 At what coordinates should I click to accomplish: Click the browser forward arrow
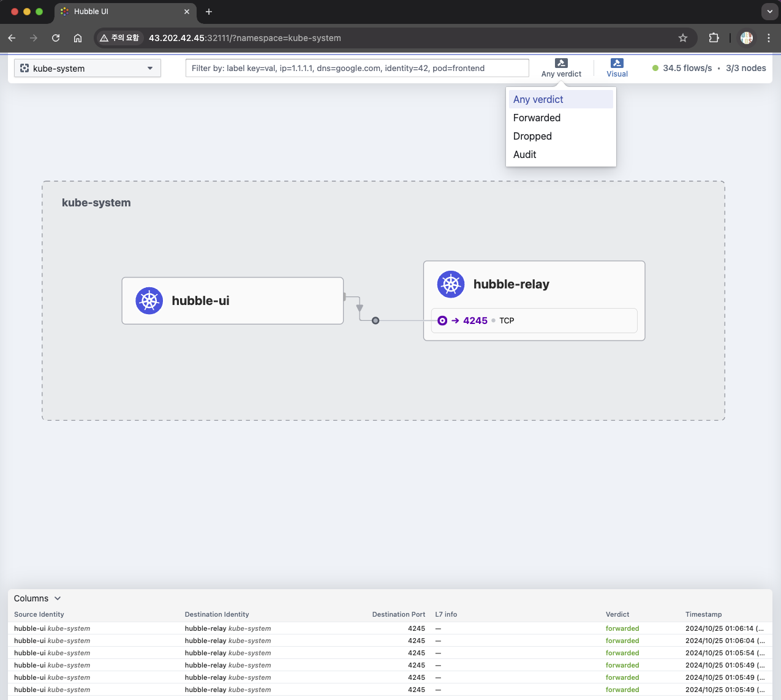coord(34,38)
